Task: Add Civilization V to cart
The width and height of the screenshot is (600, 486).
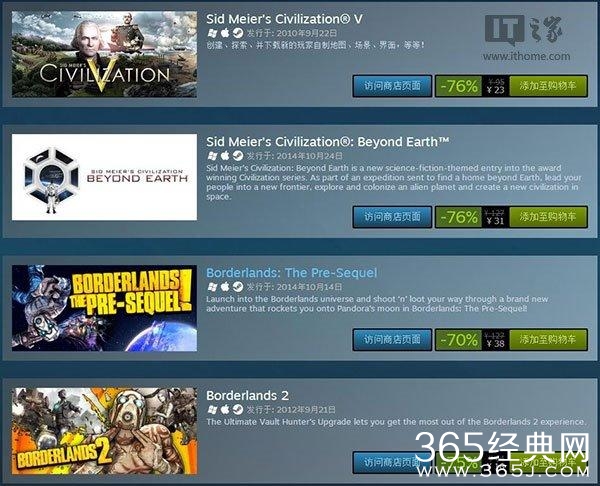Action: [x=548, y=86]
